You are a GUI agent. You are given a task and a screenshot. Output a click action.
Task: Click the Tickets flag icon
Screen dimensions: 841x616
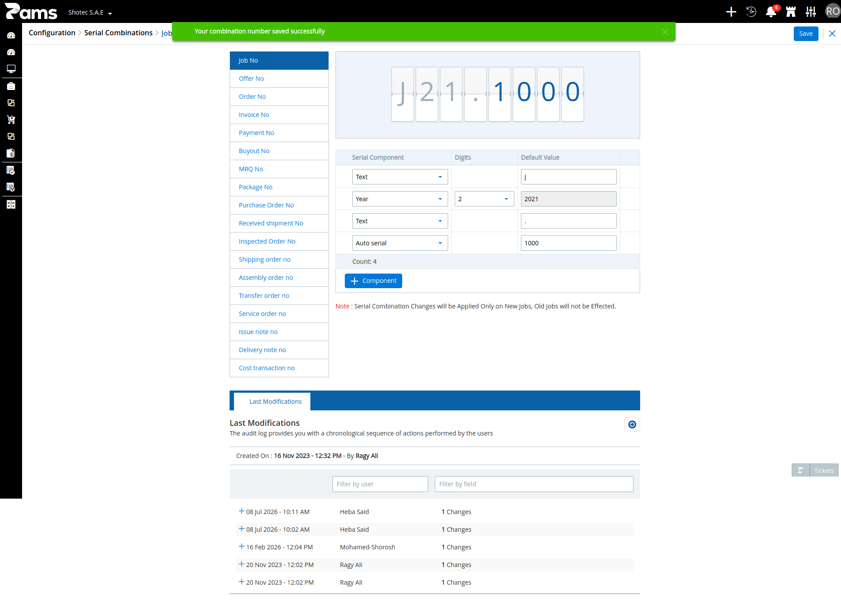pos(800,470)
